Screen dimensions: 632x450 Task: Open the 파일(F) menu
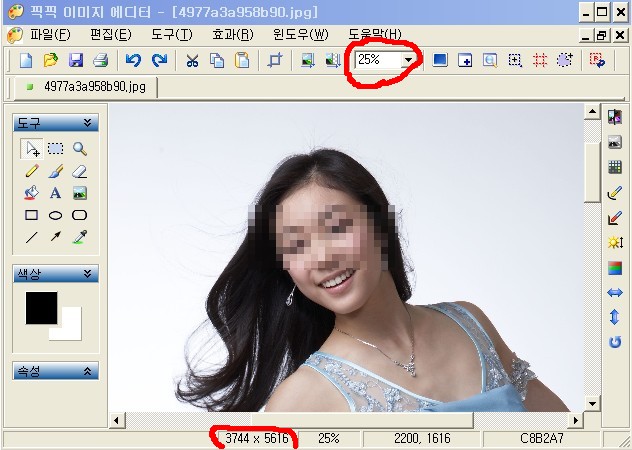pos(50,35)
